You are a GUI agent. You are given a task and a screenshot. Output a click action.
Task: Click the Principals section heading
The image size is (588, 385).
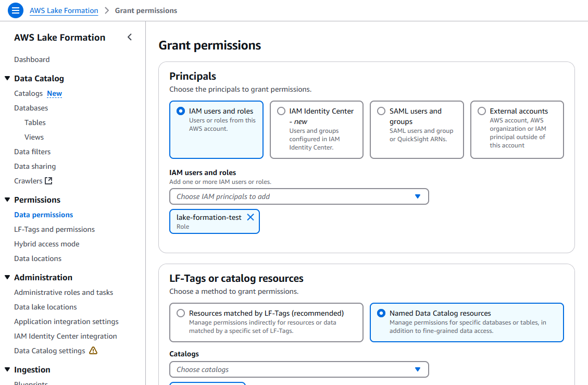coord(193,76)
